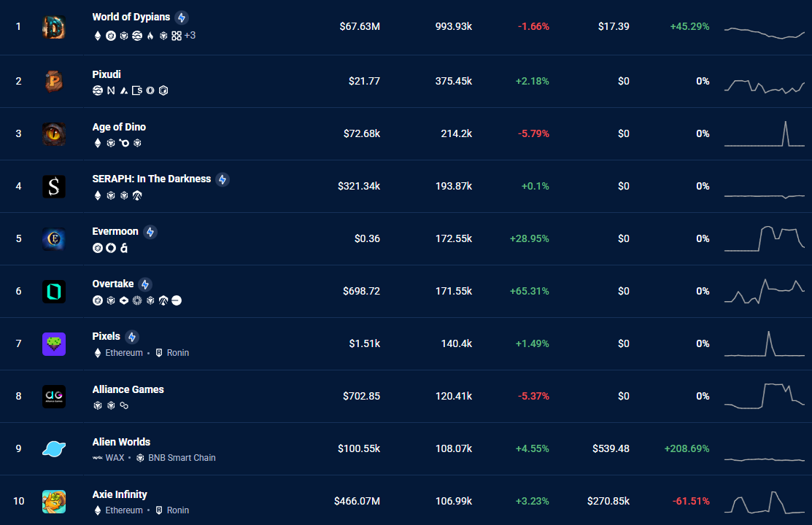Expand the +3 more chains for World of Dypians
The image size is (812, 525).
click(x=190, y=36)
